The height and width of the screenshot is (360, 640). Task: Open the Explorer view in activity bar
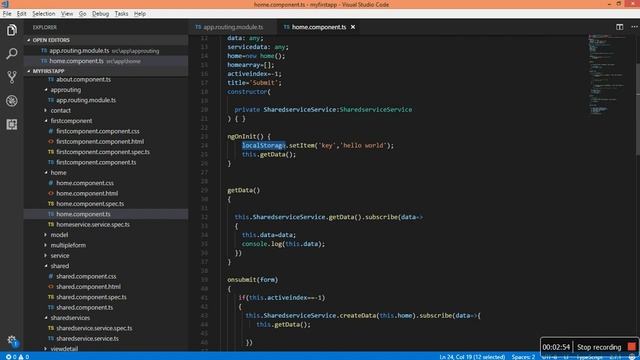[11, 30]
